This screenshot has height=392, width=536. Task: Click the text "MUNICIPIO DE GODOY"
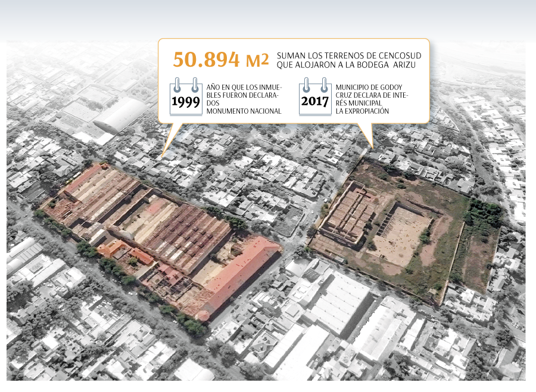tap(369, 87)
